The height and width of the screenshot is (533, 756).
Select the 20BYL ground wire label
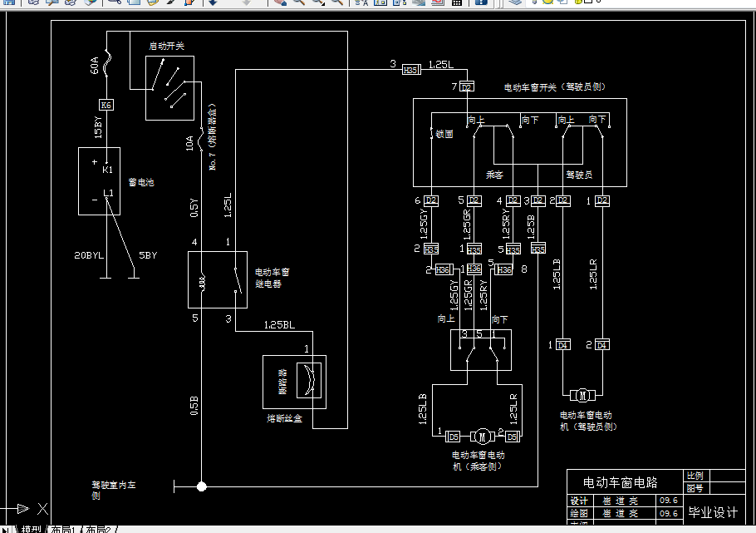click(x=89, y=255)
